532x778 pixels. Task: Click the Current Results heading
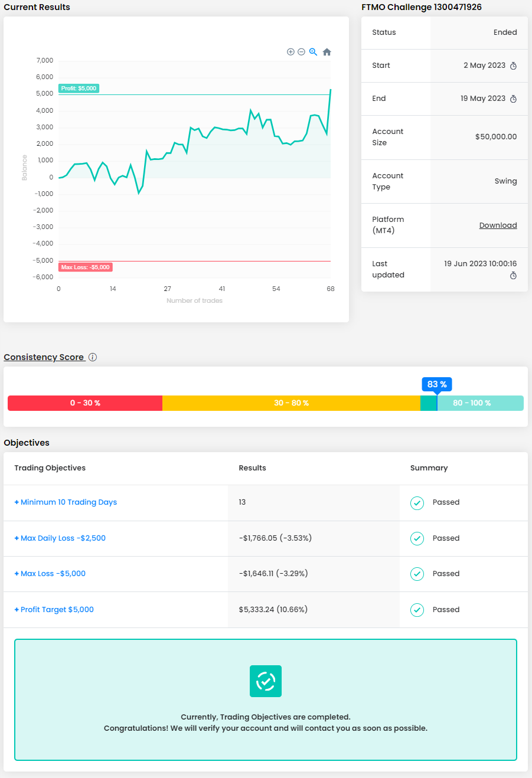click(x=37, y=7)
